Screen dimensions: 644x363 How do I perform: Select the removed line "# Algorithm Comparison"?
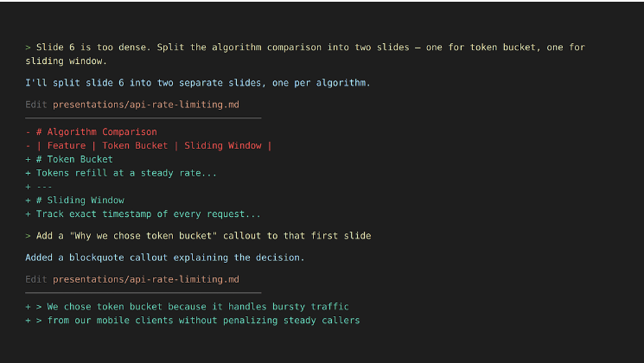click(x=96, y=132)
